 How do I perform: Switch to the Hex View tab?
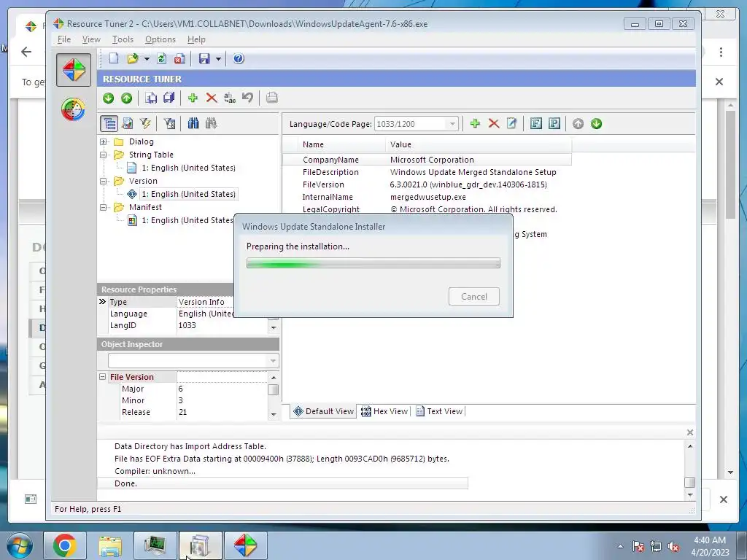[384, 411]
